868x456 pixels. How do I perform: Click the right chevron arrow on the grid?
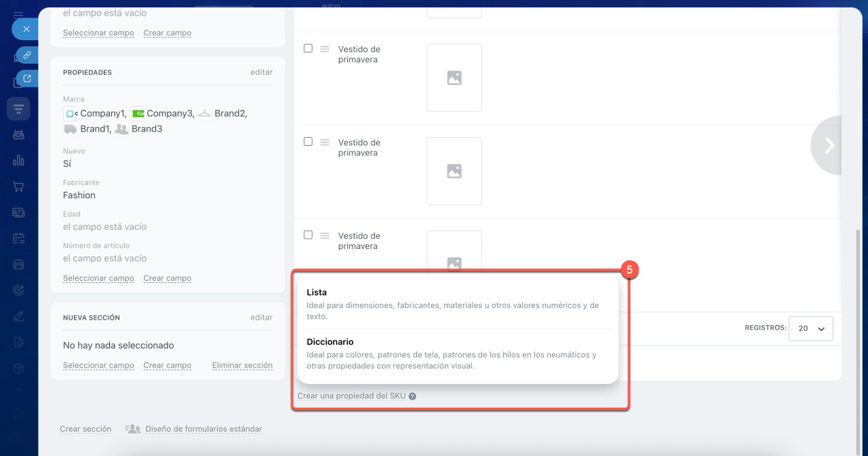point(828,145)
